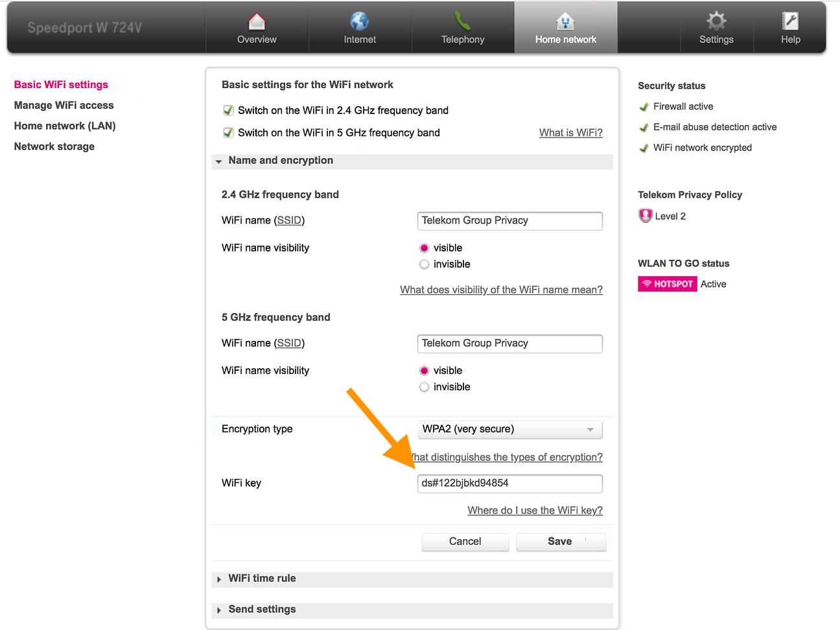Click into the WiFi key field
The width and height of the screenshot is (840, 630).
point(509,483)
